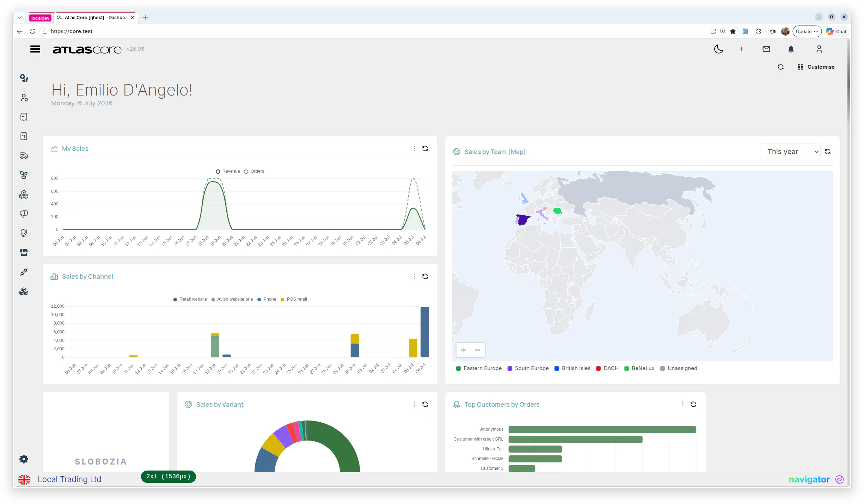
Task: Click the flower icon in the sidebar
Action: (x=24, y=78)
